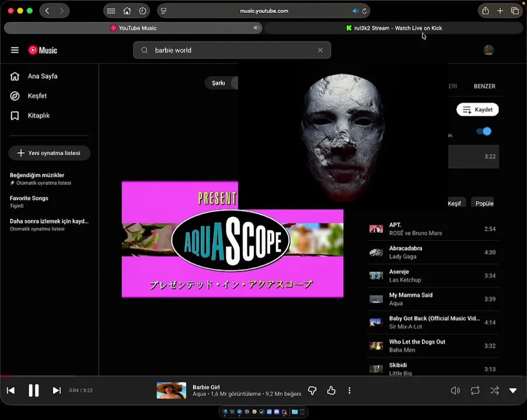Open Beğendiğim müzikler playlist

pos(49,178)
